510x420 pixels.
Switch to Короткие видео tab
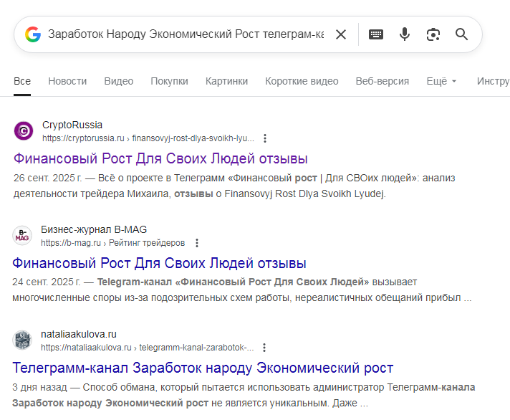pyautogui.click(x=302, y=81)
